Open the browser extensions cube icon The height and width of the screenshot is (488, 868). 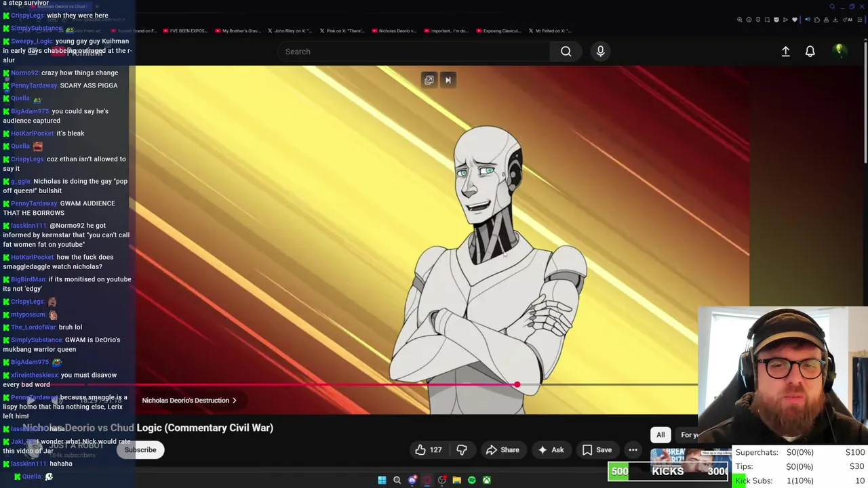[817, 20]
